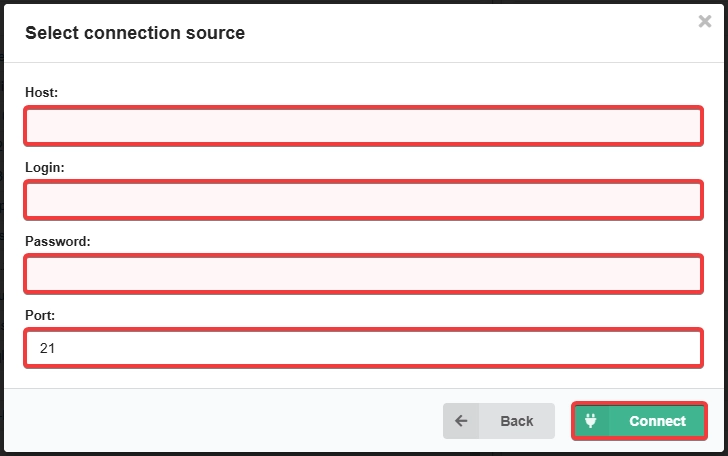Screen dimensions: 728x456
Task: Click the value 21 in Port field
Action: coord(47,348)
